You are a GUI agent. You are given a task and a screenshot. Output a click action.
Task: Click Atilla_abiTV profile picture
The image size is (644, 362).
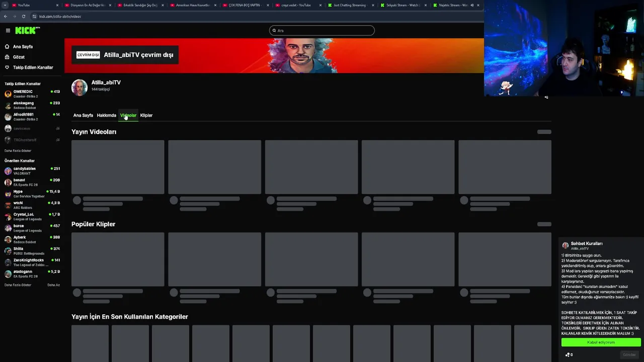click(79, 87)
